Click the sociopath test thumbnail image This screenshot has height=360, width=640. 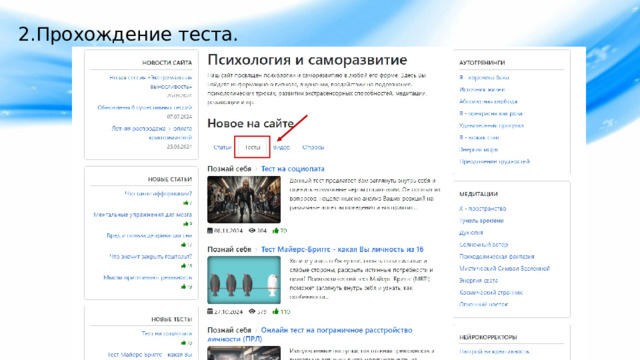pos(244,200)
